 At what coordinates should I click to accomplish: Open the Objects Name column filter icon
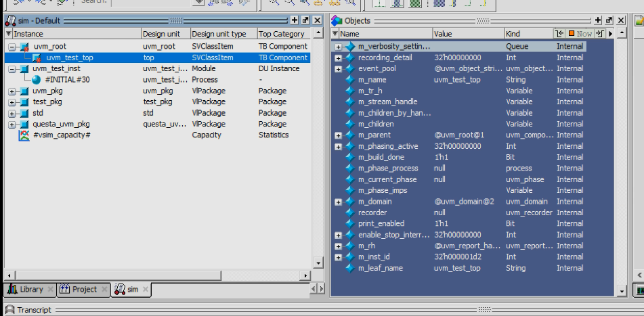pyautogui.click(x=335, y=34)
